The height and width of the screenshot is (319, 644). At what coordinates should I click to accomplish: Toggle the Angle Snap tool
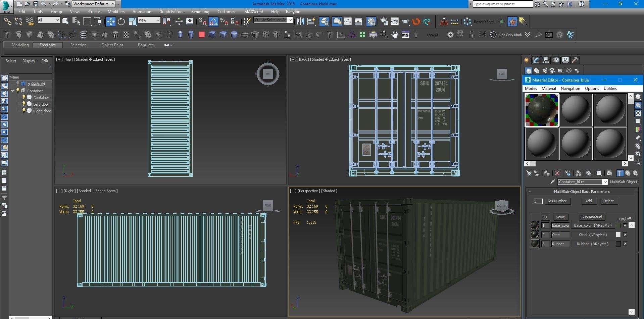(213, 21)
